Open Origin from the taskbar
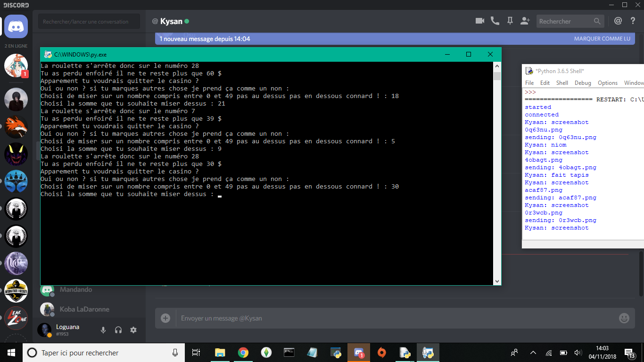The width and height of the screenshot is (644, 362). pyautogui.click(x=382, y=353)
